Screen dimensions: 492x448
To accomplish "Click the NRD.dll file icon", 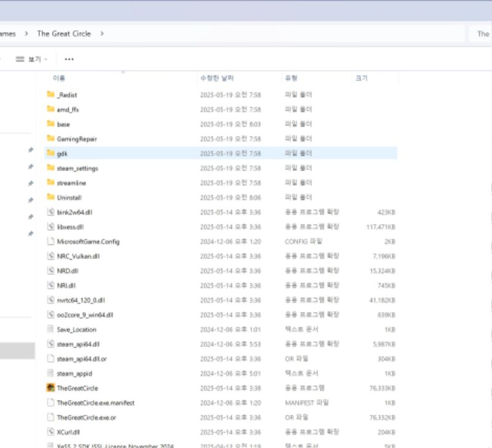I will pyautogui.click(x=50, y=271).
